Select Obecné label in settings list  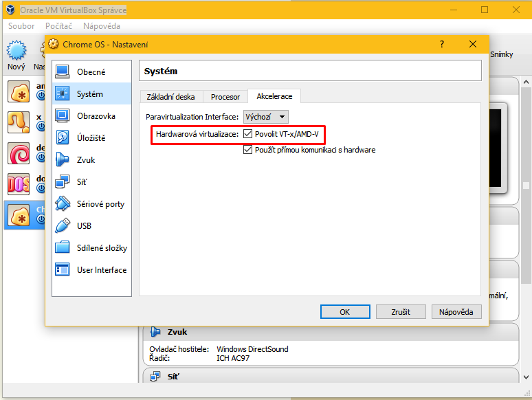91,72
